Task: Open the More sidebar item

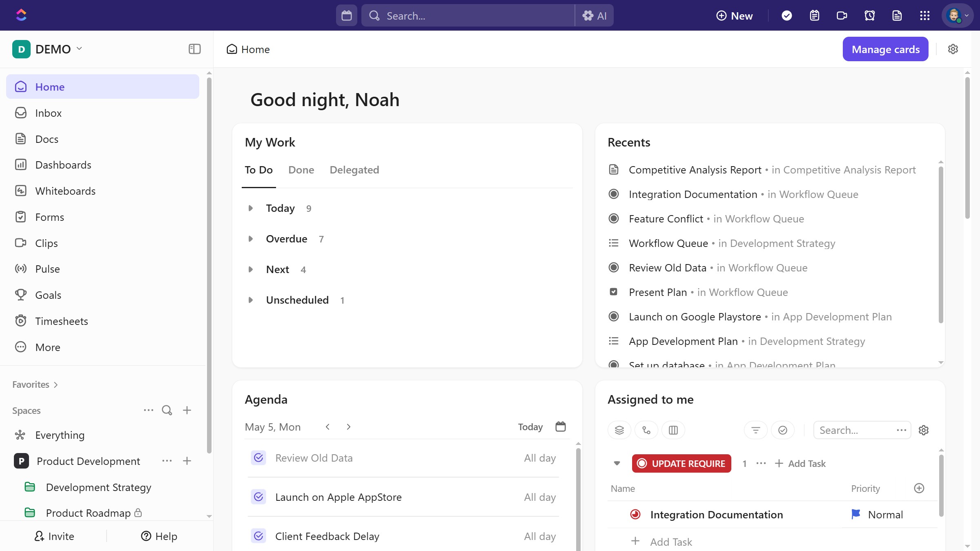Action: tap(102, 347)
